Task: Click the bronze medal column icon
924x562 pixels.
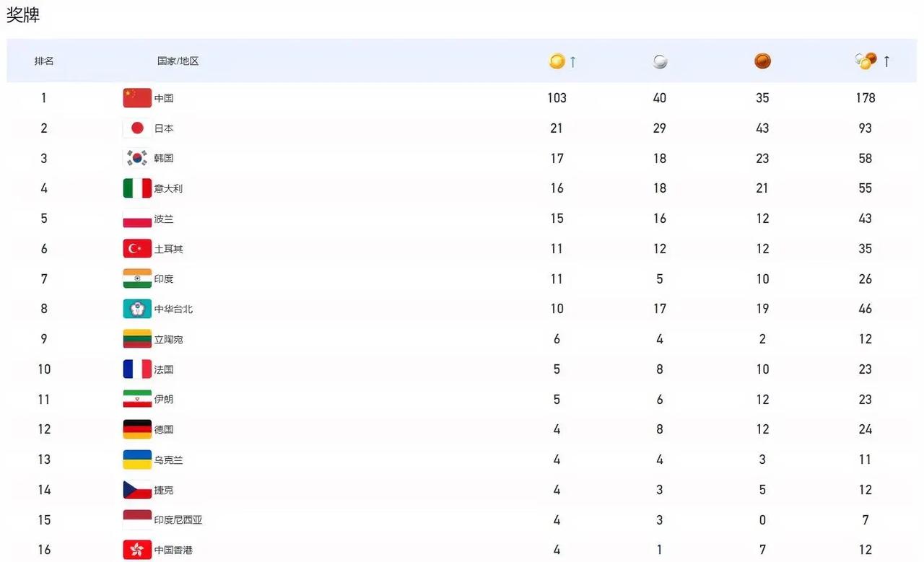Action: 762,61
